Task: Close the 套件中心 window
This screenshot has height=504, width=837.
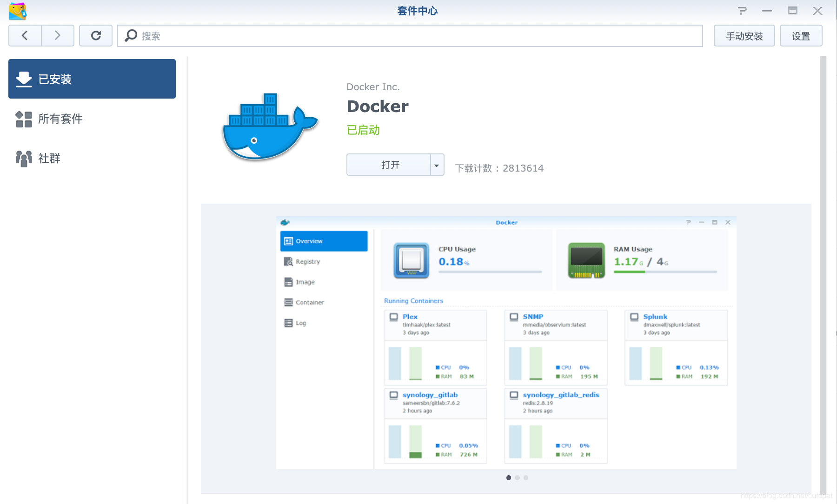Action: point(817,10)
